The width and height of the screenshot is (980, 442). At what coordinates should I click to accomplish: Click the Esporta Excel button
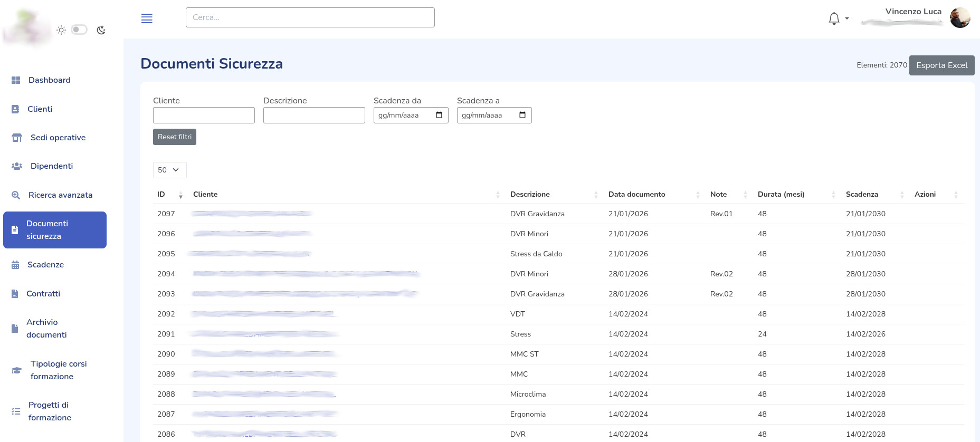[941, 65]
